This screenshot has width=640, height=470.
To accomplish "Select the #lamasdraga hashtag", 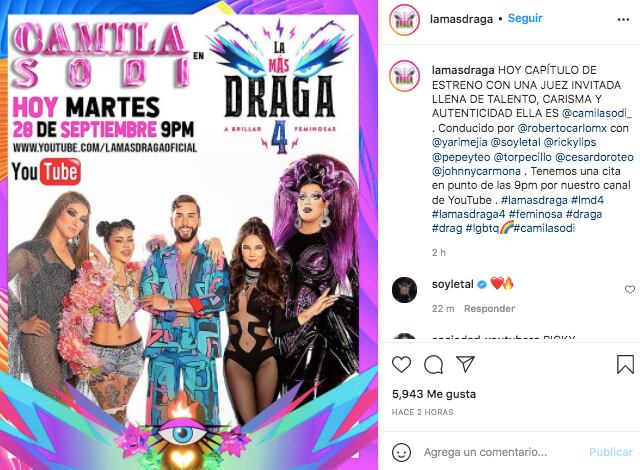I will [534, 200].
